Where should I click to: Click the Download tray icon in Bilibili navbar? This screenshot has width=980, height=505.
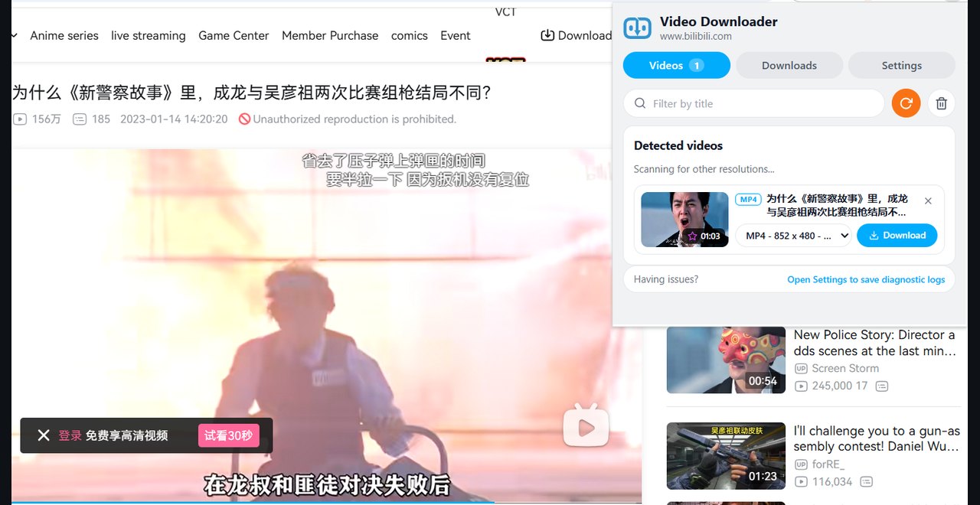click(547, 35)
